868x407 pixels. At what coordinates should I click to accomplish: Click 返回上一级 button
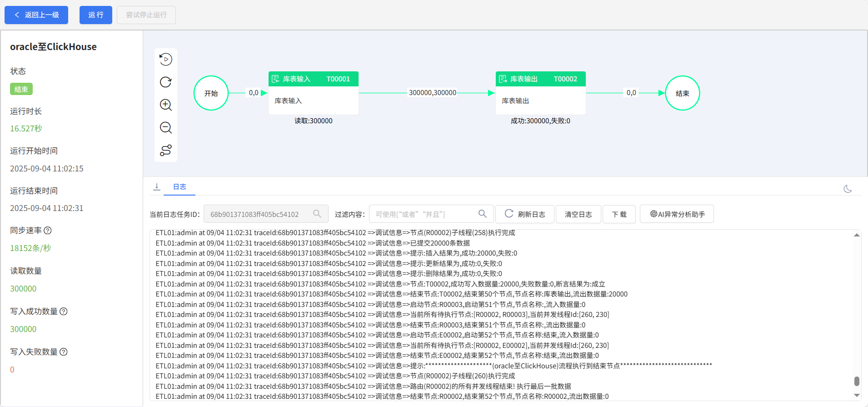pos(36,15)
